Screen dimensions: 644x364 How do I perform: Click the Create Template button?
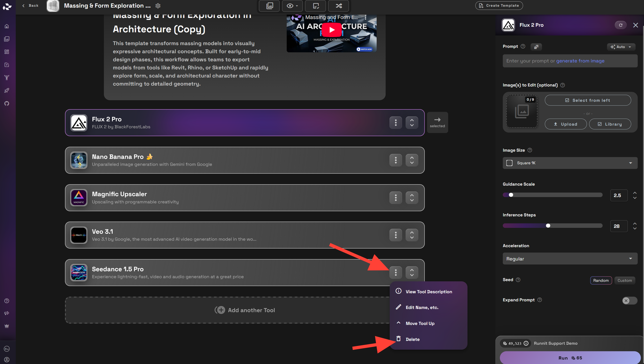coord(499,5)
